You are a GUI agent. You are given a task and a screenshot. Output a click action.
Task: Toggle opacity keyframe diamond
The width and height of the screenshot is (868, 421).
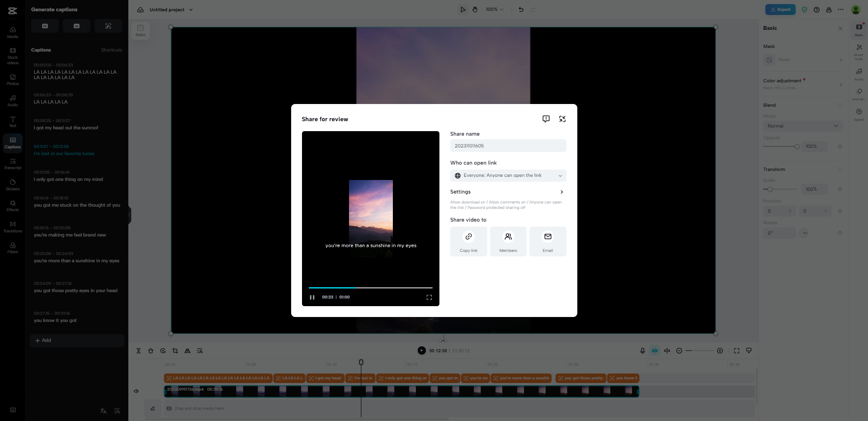840,147
